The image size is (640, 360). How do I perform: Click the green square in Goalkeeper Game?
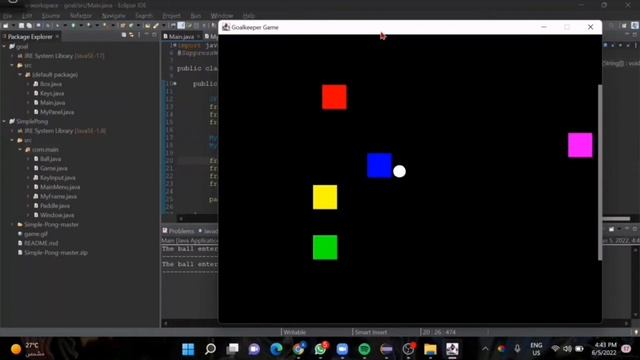pyautogui.click(x=325, y=247)
